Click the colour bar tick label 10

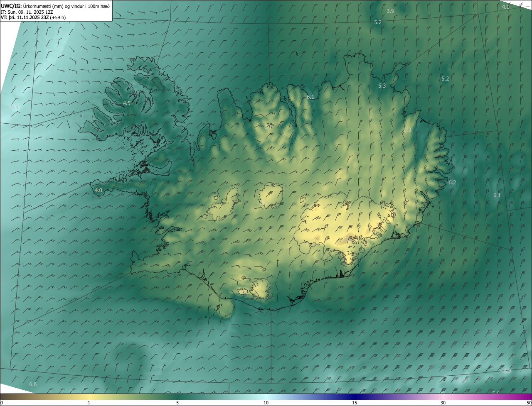tap(266, 403)
